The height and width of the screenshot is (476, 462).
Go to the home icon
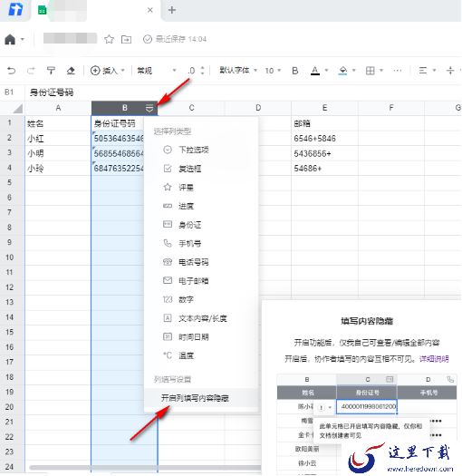10,39
